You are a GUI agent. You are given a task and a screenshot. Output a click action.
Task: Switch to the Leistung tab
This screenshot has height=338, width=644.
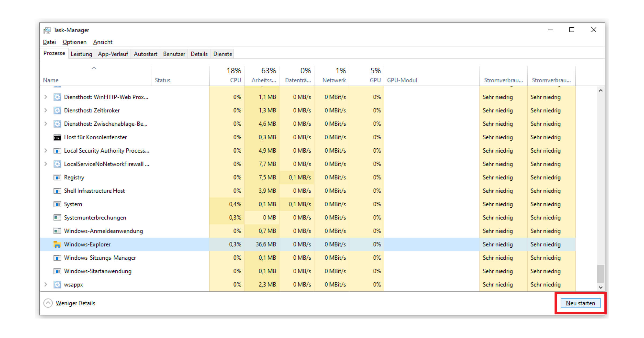pos(81,54)
